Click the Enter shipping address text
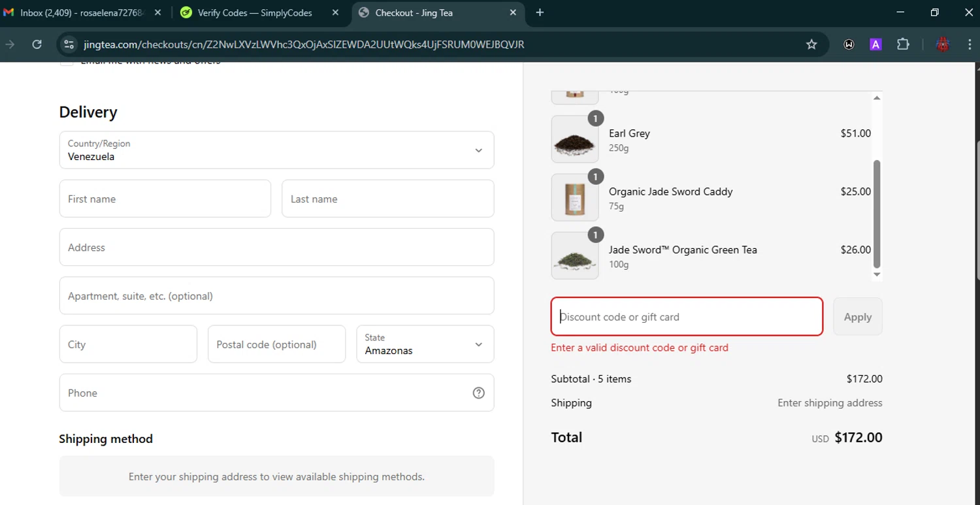The height and width of the screenshot is (505, 980). pos(830,403)
